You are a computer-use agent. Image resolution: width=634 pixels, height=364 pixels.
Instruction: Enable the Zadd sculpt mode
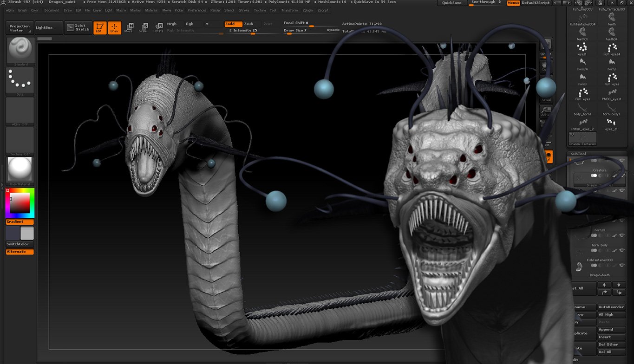(233, 24)
